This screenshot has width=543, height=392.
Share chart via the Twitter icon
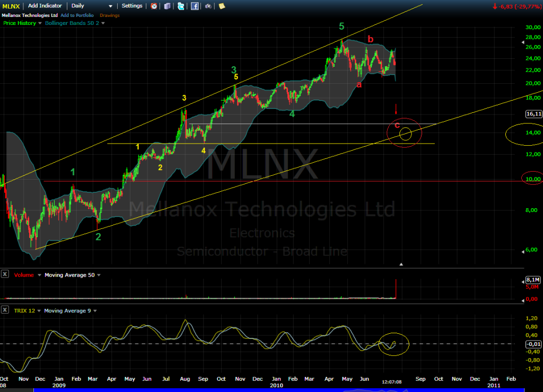[181, 6]
